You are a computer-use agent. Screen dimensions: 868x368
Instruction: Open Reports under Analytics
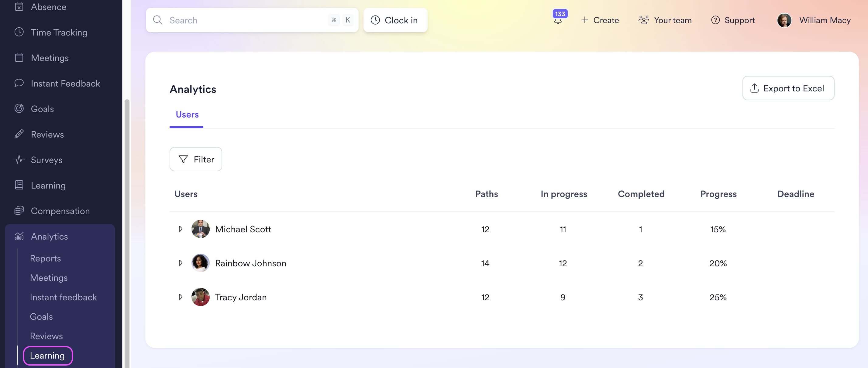[x=46, y=258]
